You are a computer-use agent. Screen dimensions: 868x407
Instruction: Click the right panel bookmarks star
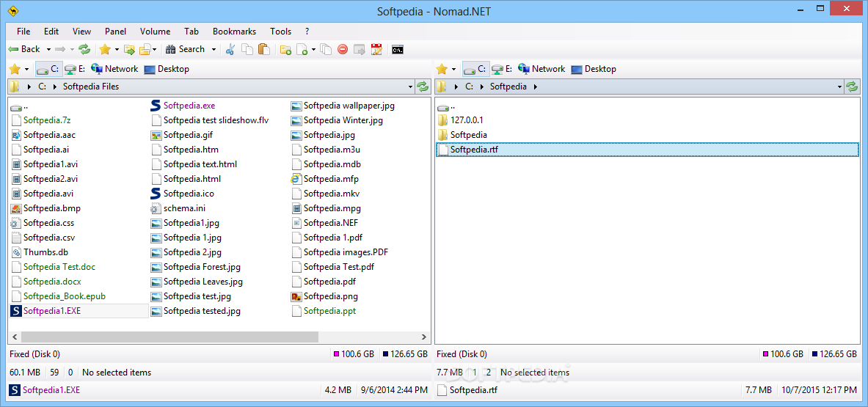(442, 69)
